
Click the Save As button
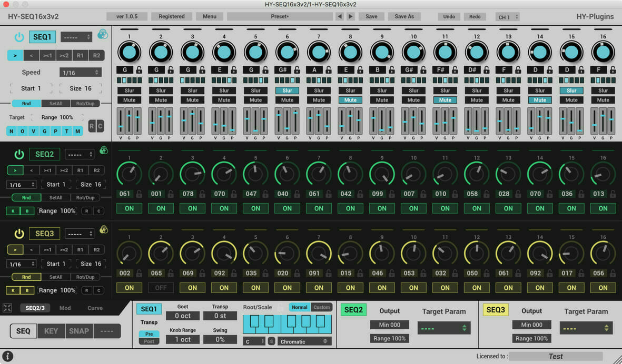click(x=404, y=16)
